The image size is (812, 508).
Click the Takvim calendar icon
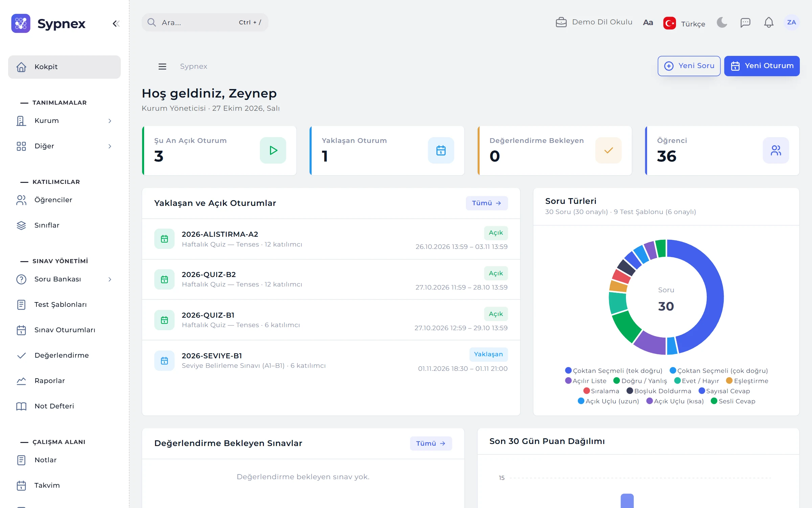pos(21,486)
